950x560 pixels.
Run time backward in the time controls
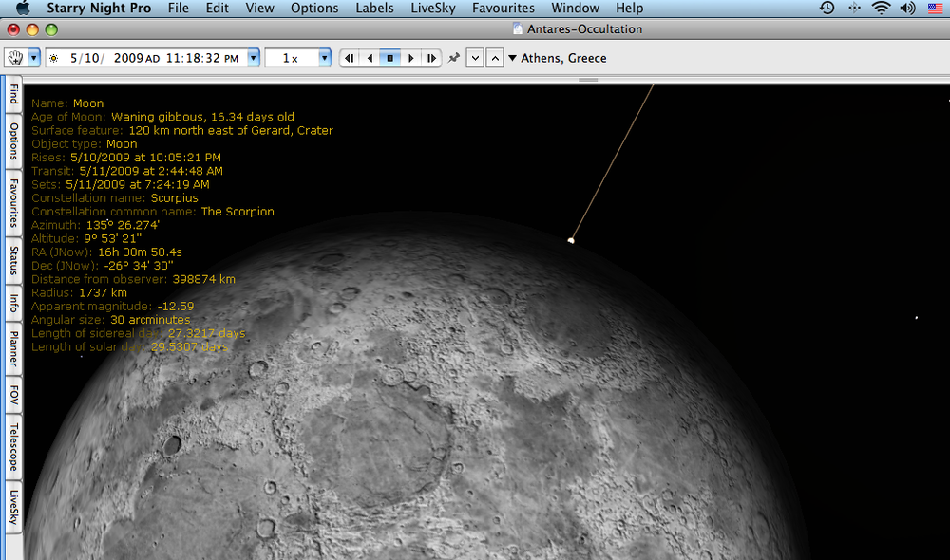pos(370,57)
